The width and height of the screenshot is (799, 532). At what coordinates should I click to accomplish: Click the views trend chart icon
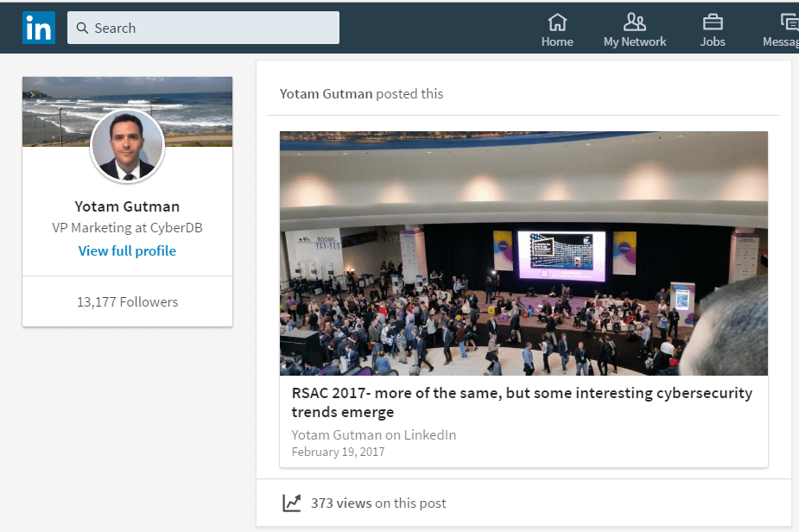(x=292, y=503)
